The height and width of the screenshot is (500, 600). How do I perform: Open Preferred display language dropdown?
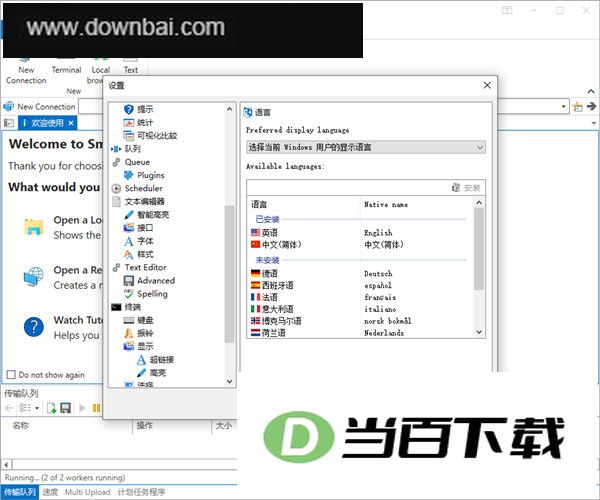point(366,147)
